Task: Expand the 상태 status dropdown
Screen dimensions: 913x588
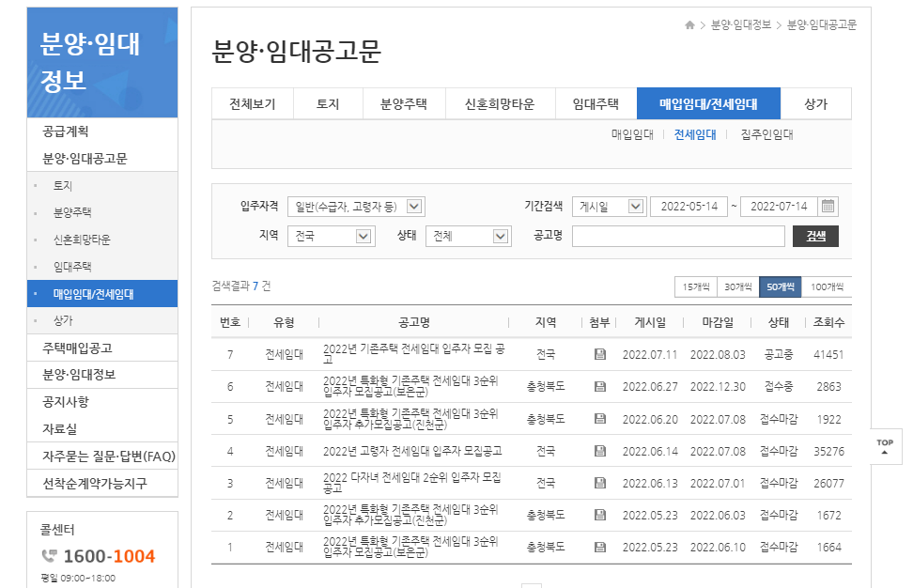Action: 467,236
